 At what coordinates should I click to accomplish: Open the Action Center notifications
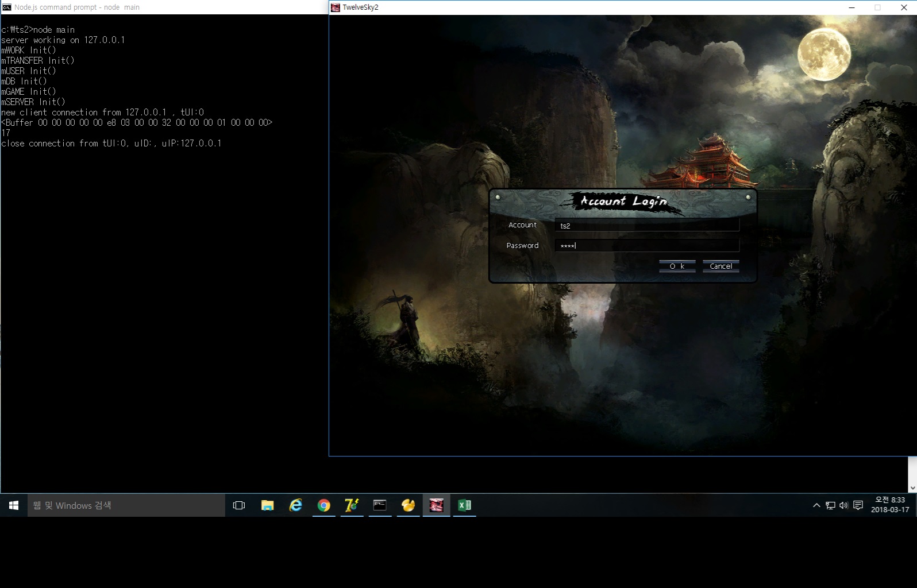coord(858,505)
